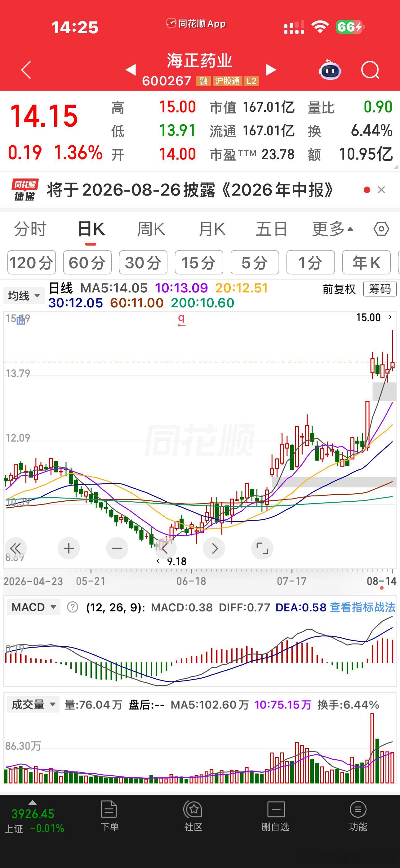This screenshot has width=400, height=868.
Task: Tap the battery indicator in status bar
Action: click(350, 27)
